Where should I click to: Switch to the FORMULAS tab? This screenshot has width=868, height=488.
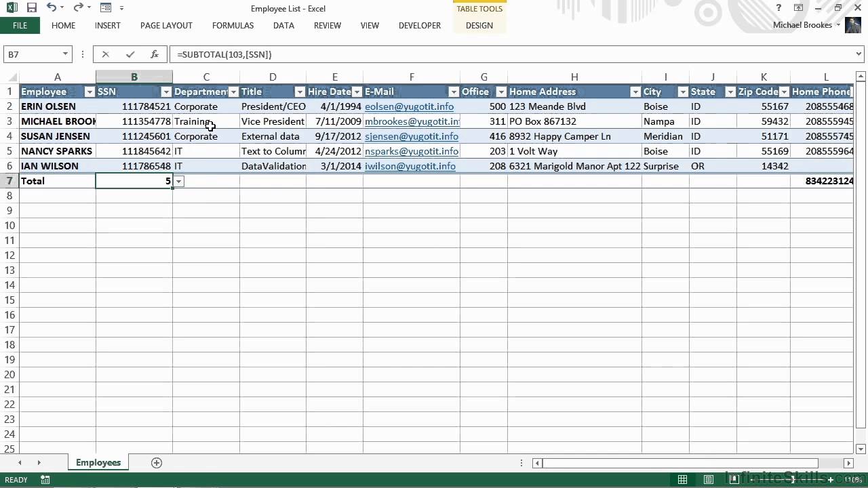coord(233,26)
